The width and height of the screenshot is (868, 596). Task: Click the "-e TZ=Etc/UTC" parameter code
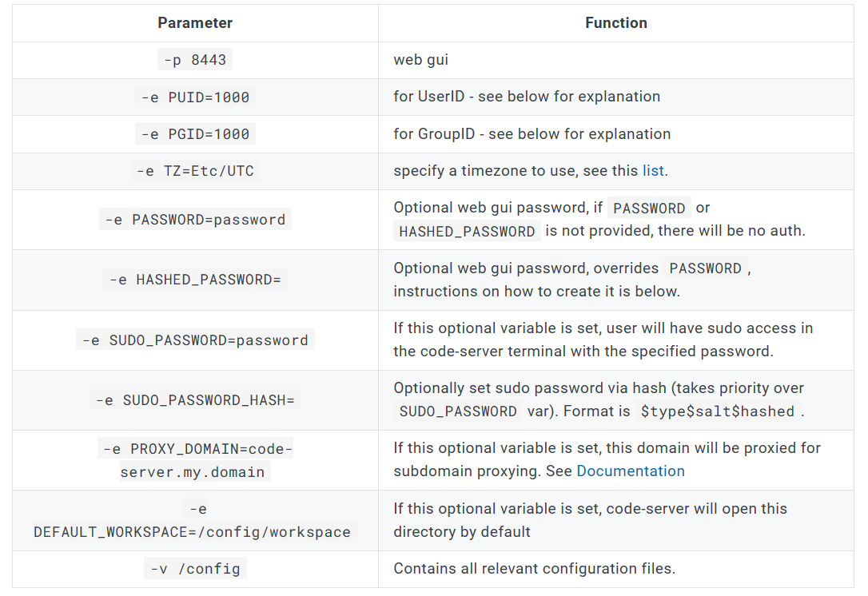tap(195, 171)
